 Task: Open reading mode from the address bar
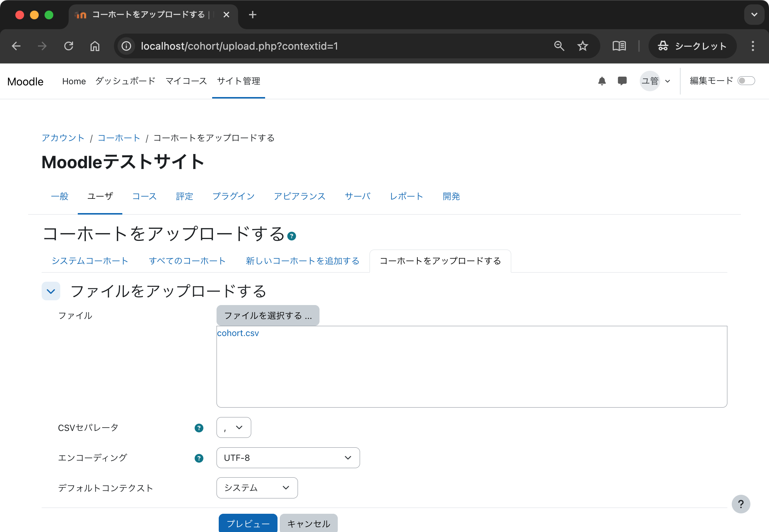619,46
